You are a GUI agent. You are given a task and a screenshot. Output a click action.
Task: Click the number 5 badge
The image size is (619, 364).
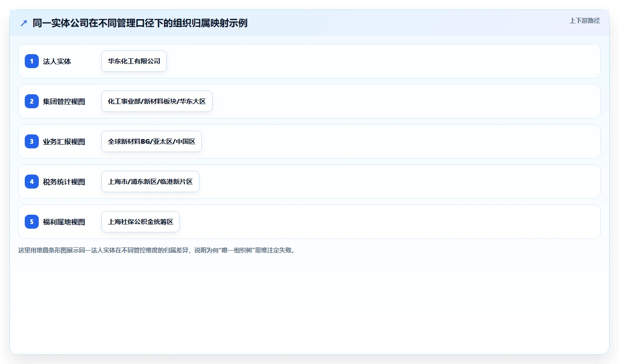pyautogui.click(x=32, y=222)
